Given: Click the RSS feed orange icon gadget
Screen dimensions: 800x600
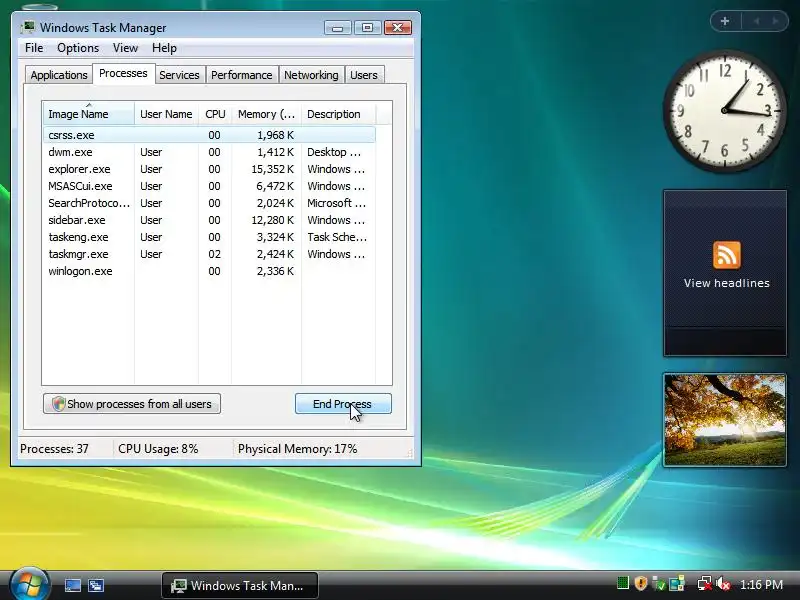Looking at the screenshot, I should [x=726, y=255].
